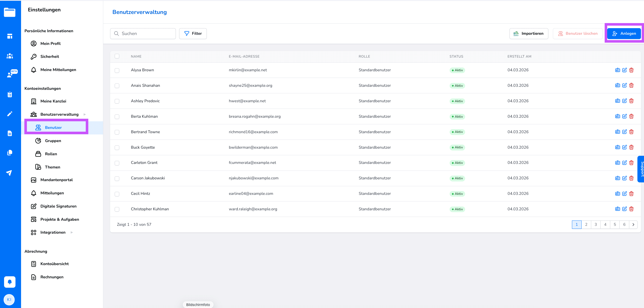Delete Carleton Grant via trash icon
The image size is (644, 308).
pos(631,163)
